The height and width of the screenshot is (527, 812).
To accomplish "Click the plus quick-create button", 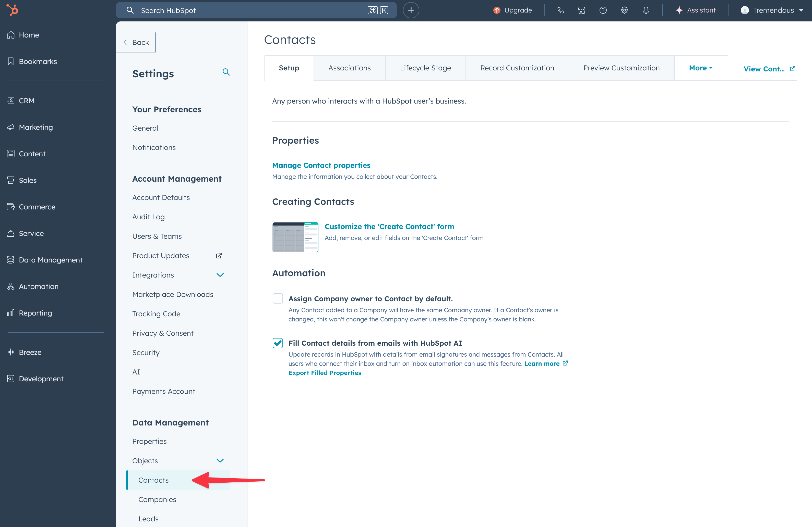I will [x=411, y=10].
